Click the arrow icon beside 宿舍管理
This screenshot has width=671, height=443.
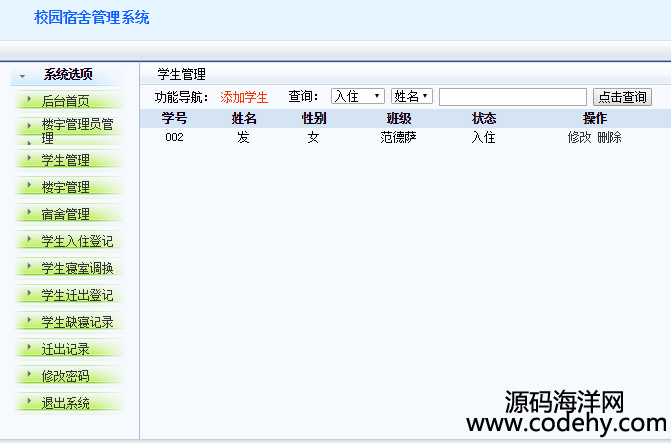pos(29,212)
